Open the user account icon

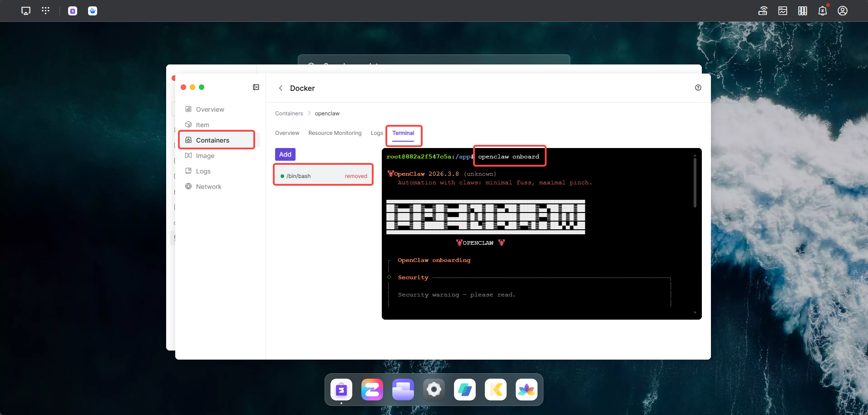coord(842,11)
